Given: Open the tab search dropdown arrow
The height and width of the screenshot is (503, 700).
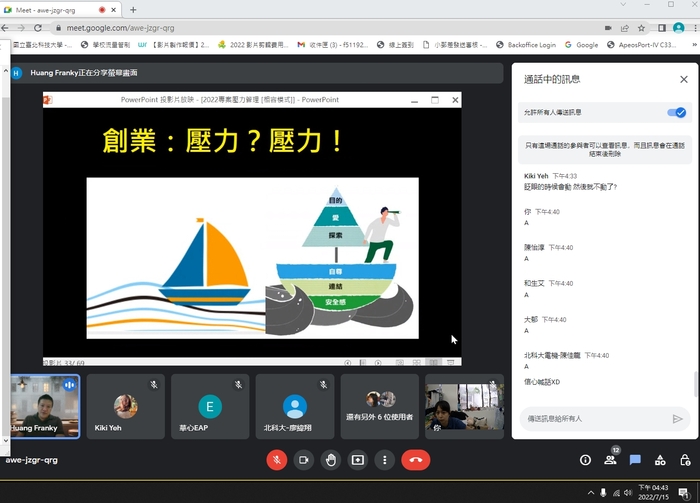Looking at the screenshot, I should 623,4.
